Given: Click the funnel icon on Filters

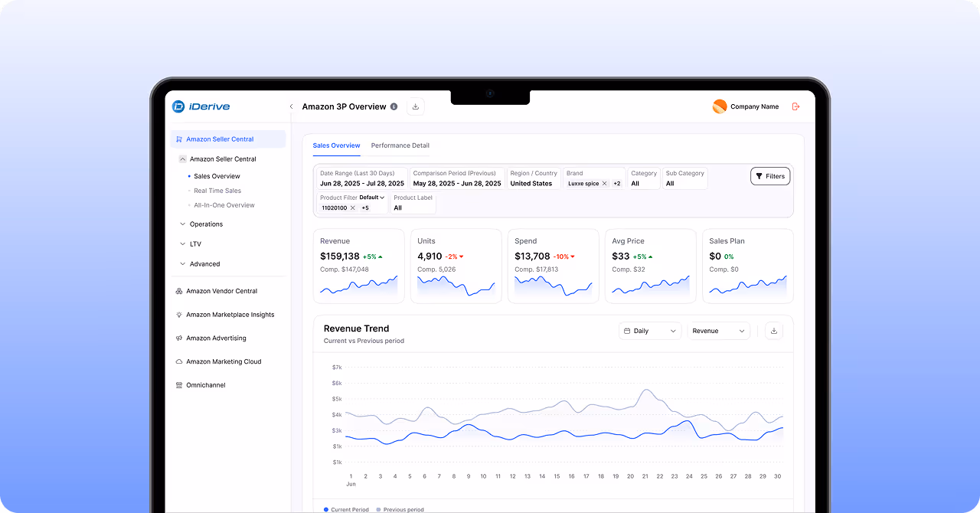Looking at the screenshot, I should point(759,176).
